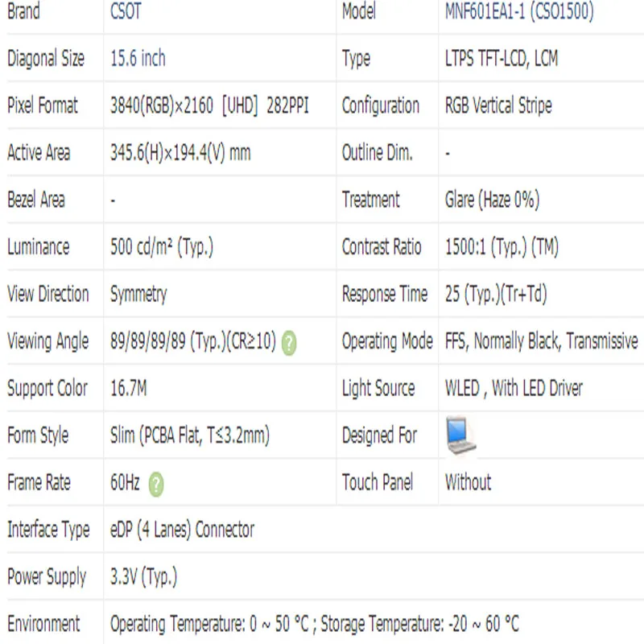The image size is (644, 644).
Task: Click the Viewing Angle label
Action: tap(48, 341)
